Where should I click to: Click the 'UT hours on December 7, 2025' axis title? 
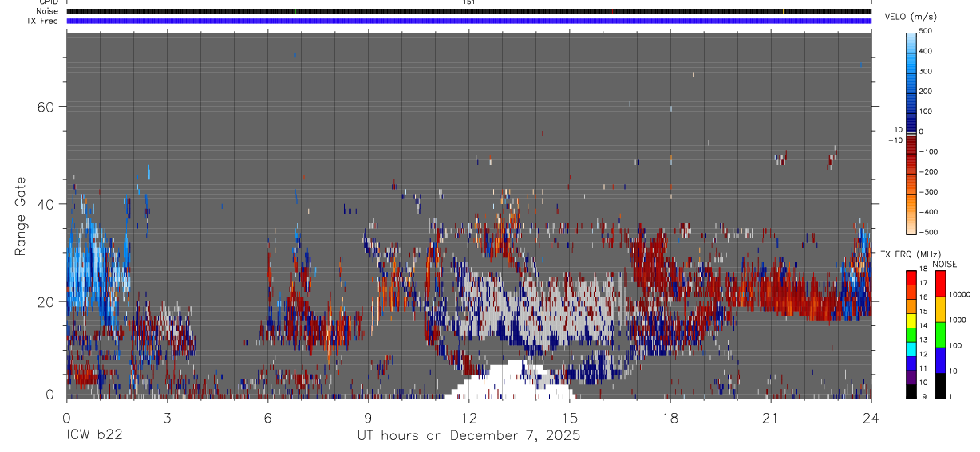468,435
